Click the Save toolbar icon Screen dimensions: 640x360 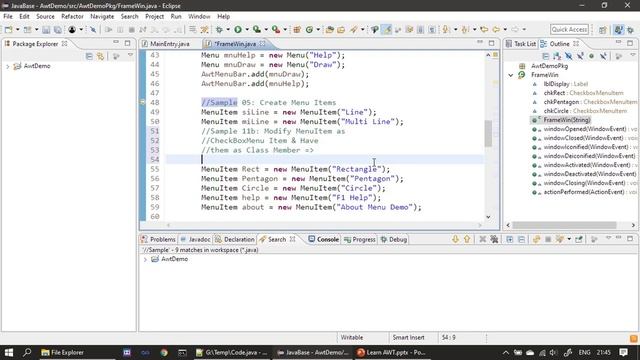[x=46, y=29]
